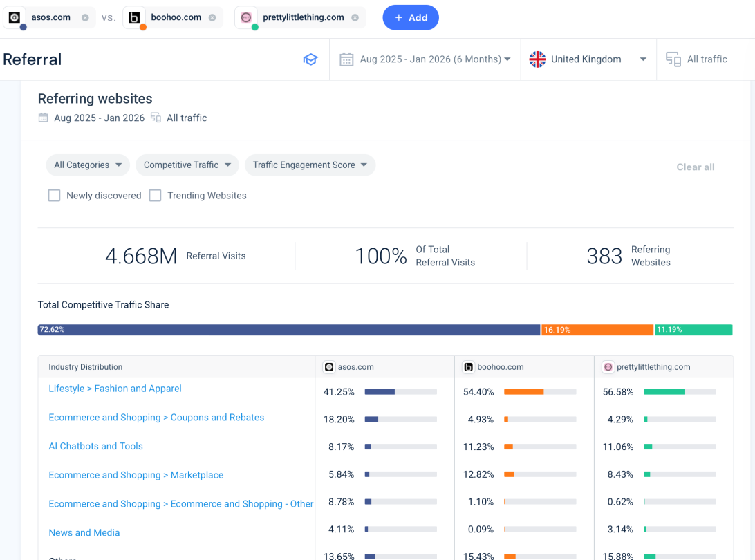This screenshot has height=560, width=755.
Task: Click the calendar icon in date selector
Action: [346, 59]
